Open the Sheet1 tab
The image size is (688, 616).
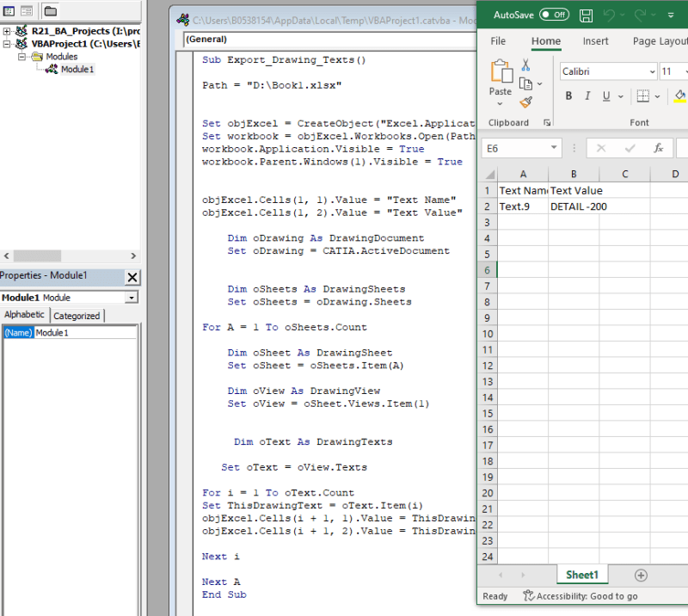click(582, 575)
